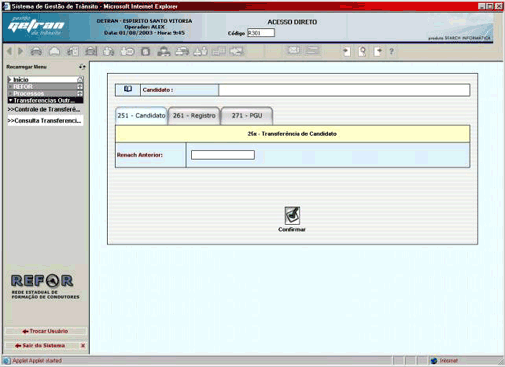505x367 pixels.
Task: Click the Internet Explorer icon in title bar
Action: [x=6, y=6]
